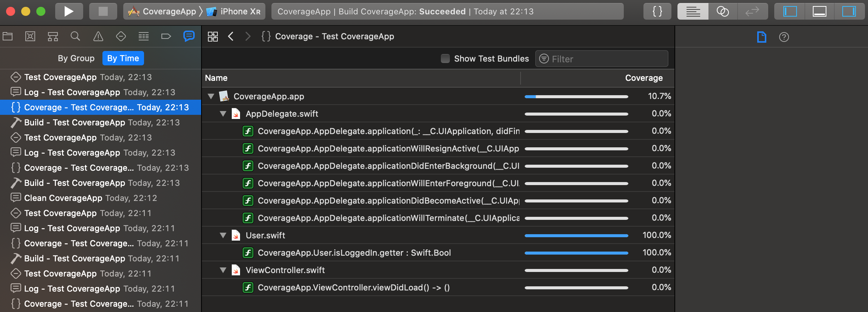Click the Coverage - Test CoverageApp jump bar title
The image size is (868, 312).
point(334,36)
